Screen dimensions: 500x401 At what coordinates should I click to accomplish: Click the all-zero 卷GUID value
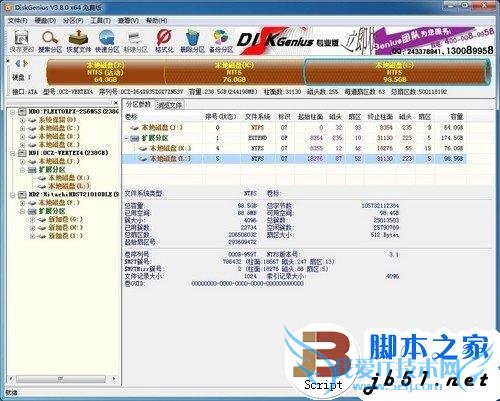[x=248, y=284]
